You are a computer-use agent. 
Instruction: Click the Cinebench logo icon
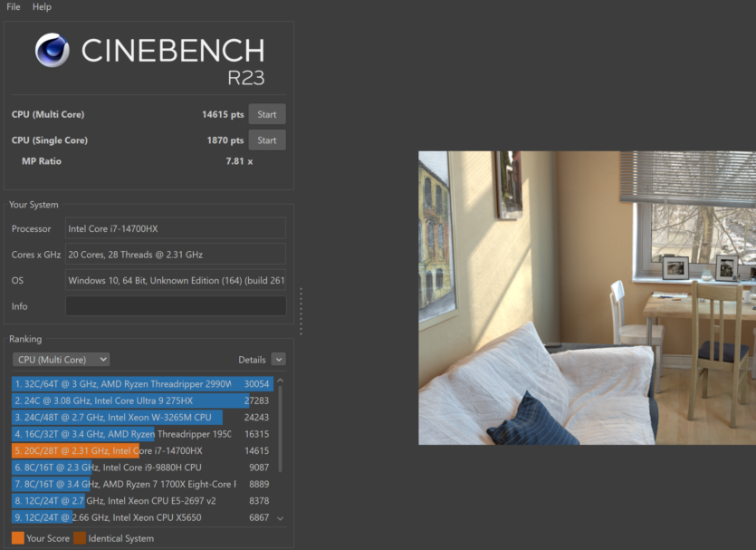click(53, 50)
